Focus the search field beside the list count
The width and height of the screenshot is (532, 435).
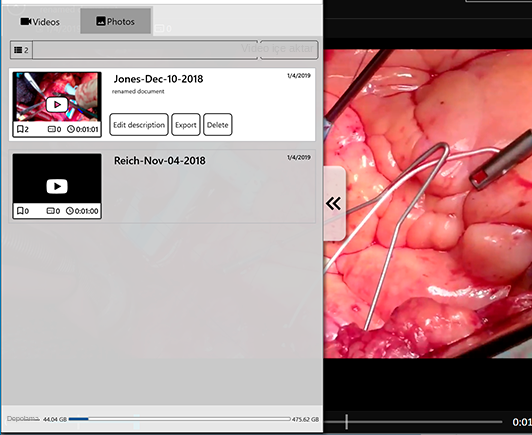145,50
